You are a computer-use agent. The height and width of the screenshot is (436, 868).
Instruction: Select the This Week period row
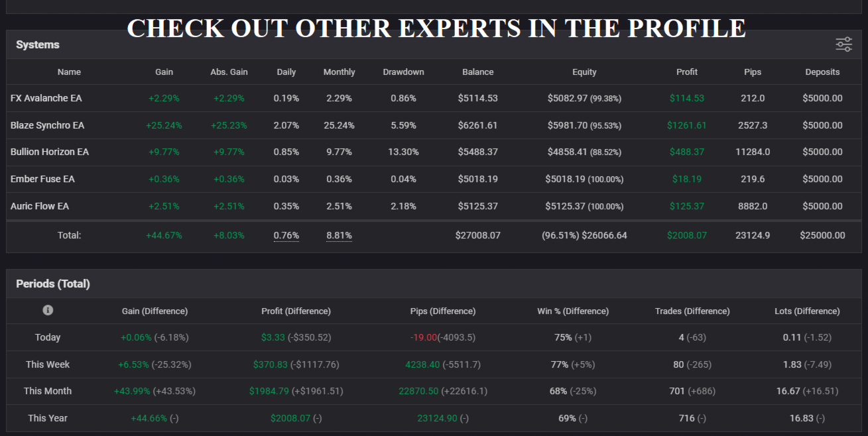pos(48,364)
